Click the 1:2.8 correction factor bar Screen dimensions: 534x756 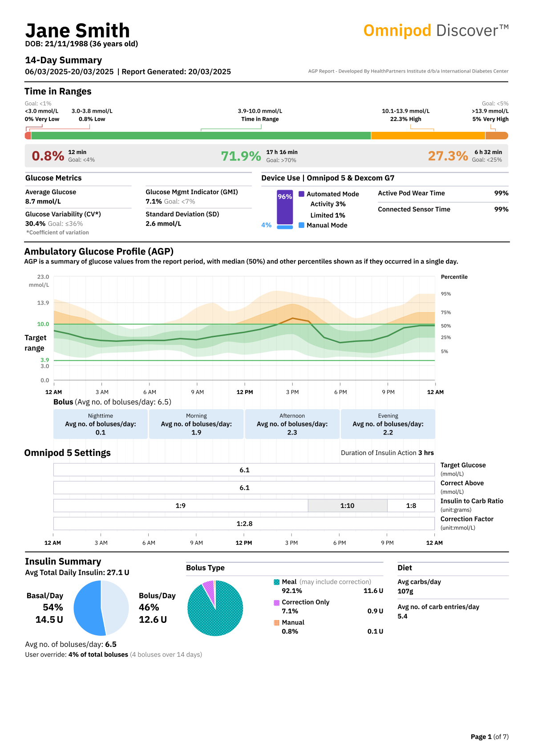[244, 524]
